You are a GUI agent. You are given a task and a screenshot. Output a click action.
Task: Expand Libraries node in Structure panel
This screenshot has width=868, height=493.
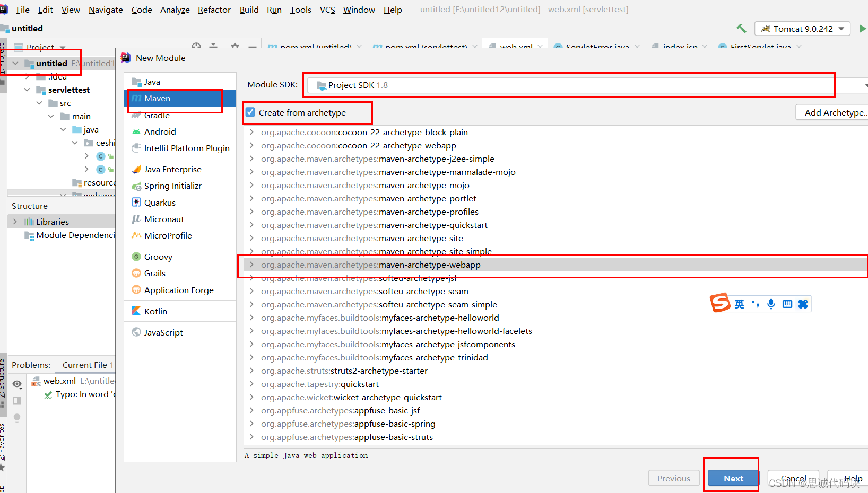[15, 222]
